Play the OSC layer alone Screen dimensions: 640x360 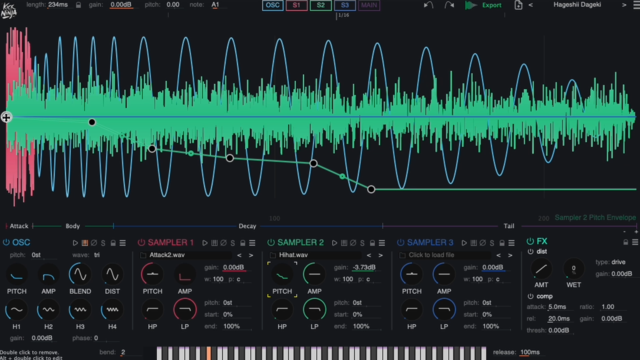(75, 243)
